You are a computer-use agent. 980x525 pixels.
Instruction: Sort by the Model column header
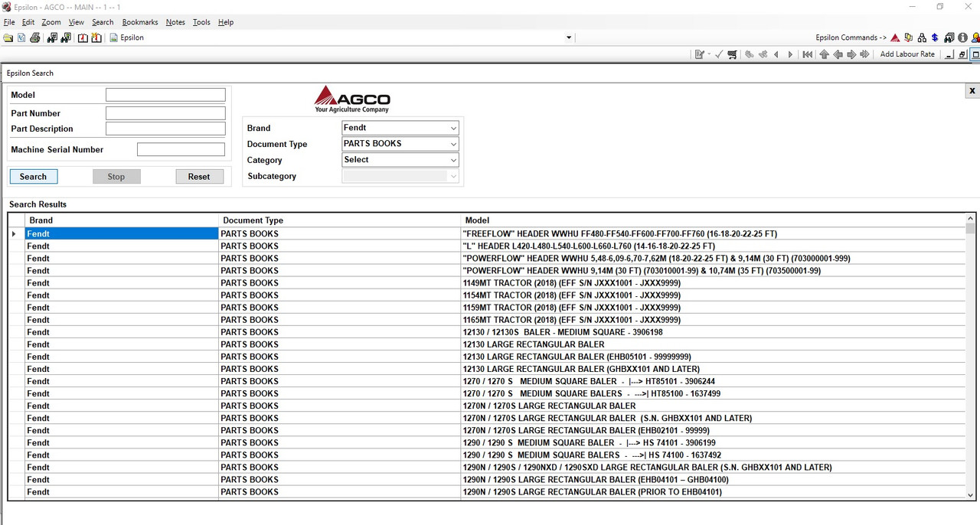tap(713, 220)
